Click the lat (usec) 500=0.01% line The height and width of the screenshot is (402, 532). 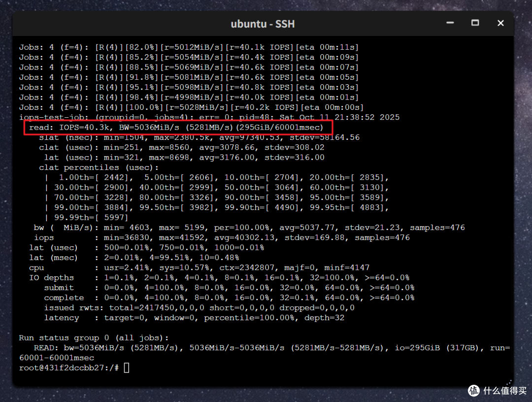[x=147, y=248]
